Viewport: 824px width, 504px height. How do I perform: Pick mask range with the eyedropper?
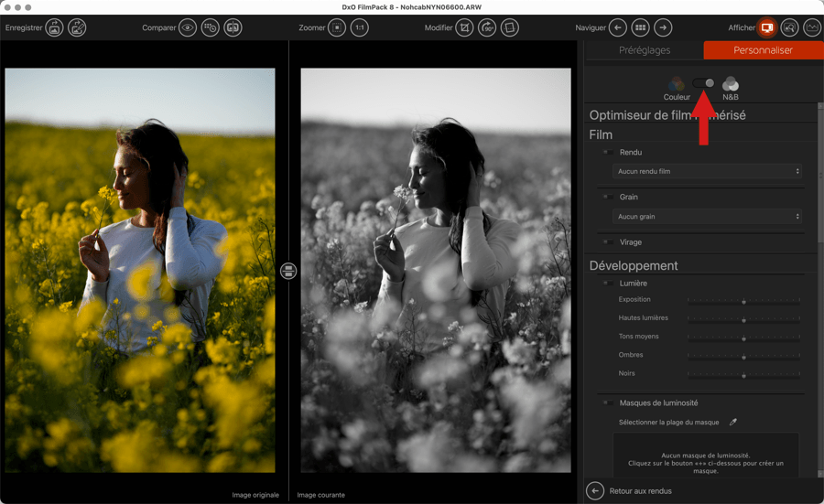point(732,422)
